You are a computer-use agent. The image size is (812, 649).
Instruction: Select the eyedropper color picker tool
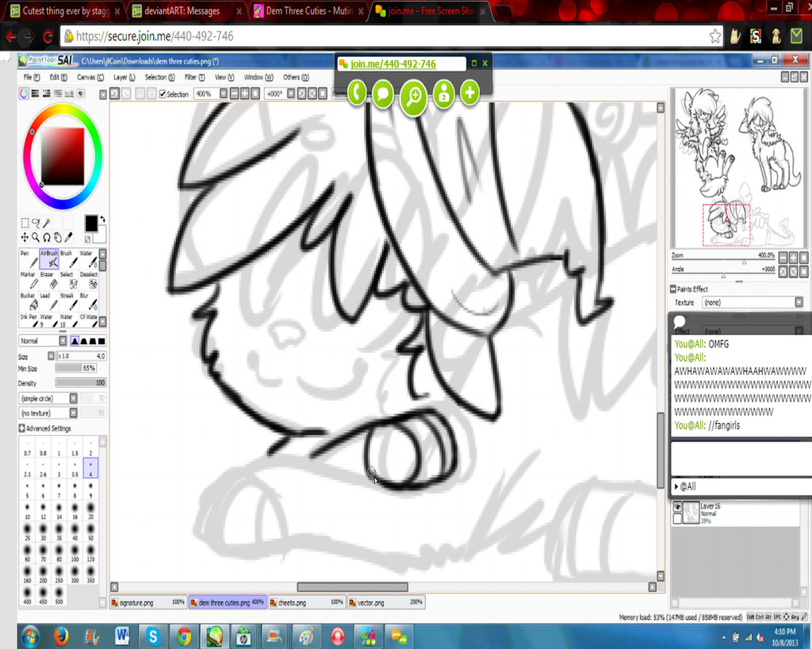coord(68,237)
